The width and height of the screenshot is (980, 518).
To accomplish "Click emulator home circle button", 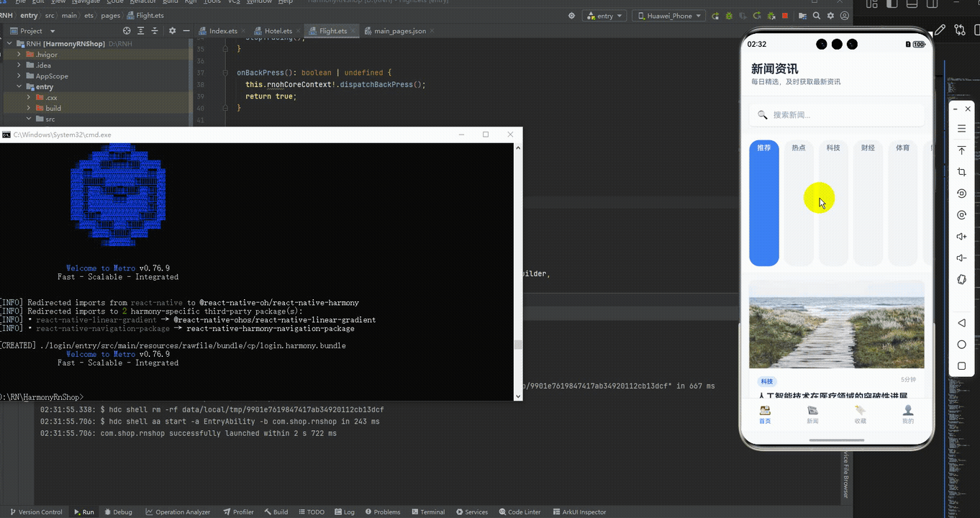I will (x=961, y=345).
